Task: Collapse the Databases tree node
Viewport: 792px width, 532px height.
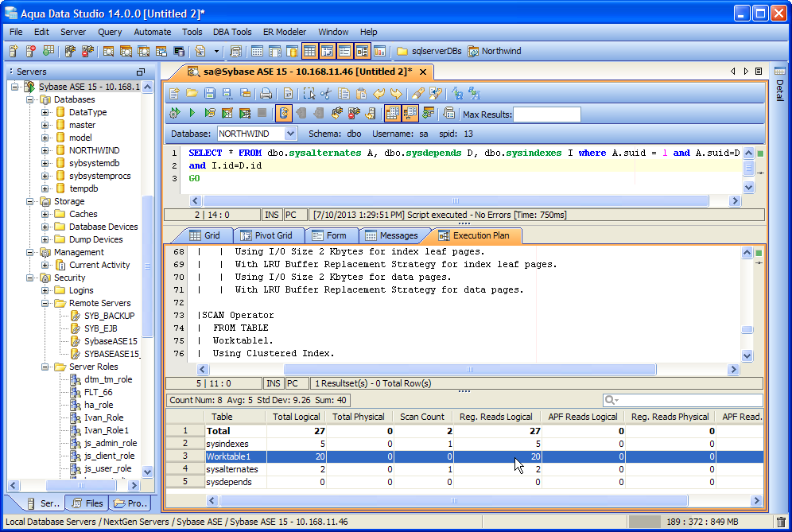Action: point(31,99)
